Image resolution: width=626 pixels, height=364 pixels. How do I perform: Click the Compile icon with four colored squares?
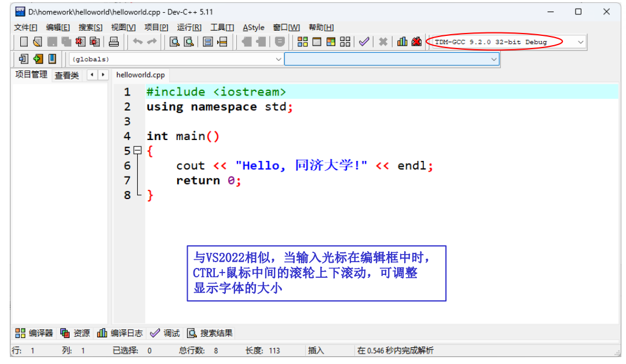pos(303,42)
